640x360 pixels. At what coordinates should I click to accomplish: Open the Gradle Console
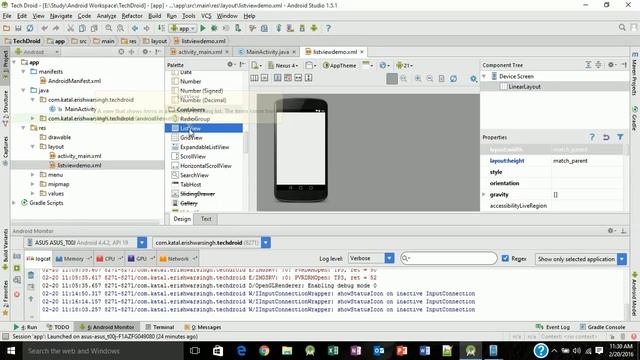(602, 327)
